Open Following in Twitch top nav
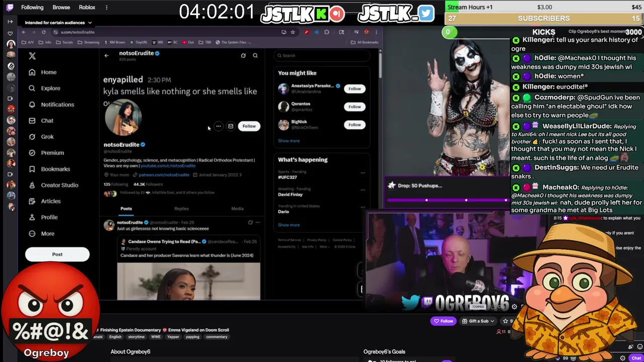Screen dimensions: 644x362 click(x=32, y=8)
